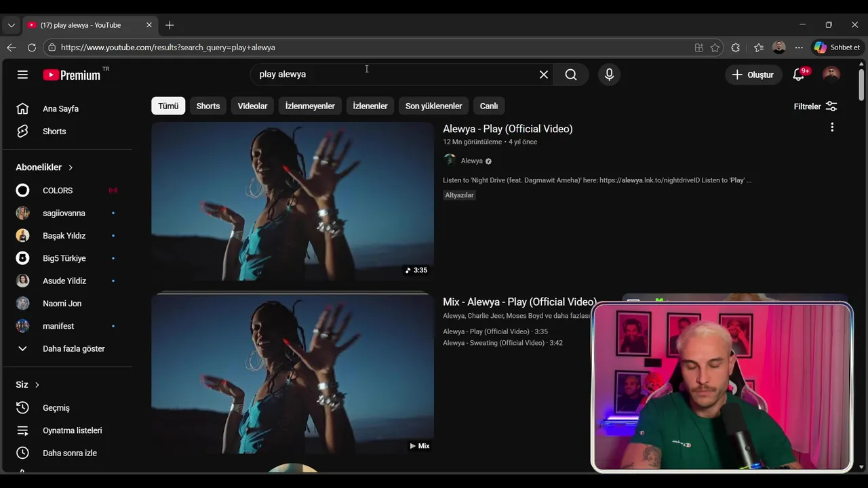Open the hamburger guide menu
The image size is (868, 488).
coord(22,75)
